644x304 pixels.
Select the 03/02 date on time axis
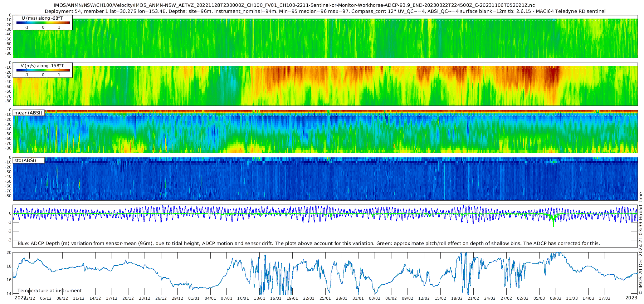[x=375, y=298]
